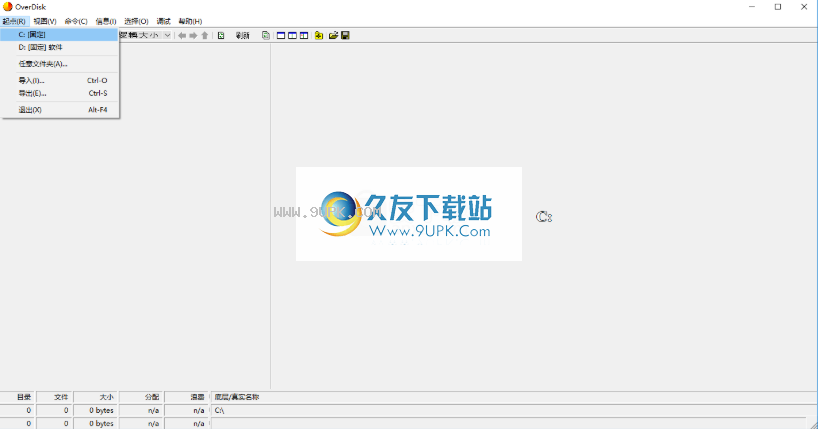Minimize the OverDisk window

(x=752, y=7)
